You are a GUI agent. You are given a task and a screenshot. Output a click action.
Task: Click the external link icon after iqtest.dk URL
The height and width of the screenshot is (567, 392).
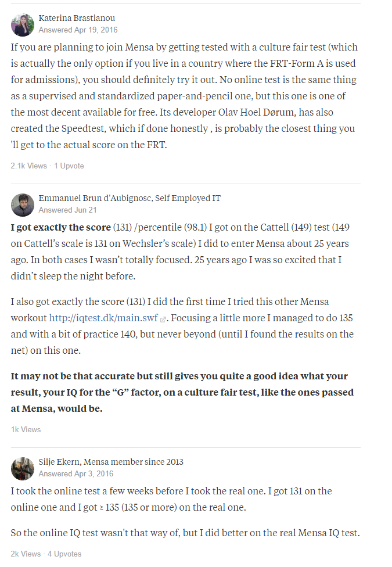163,319
